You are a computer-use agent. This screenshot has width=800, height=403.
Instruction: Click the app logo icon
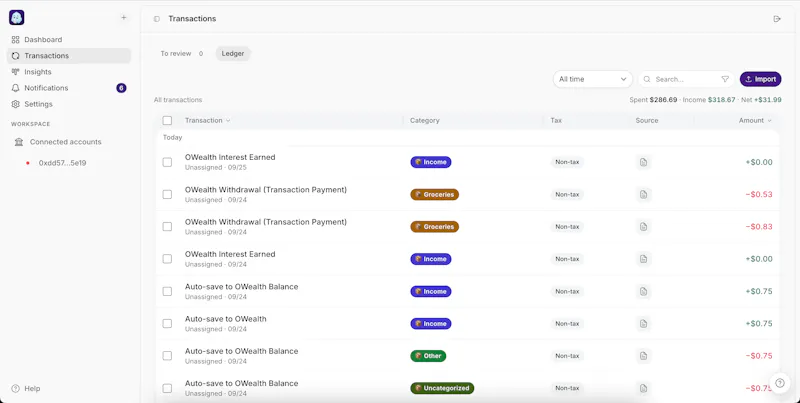coord(17,17)
